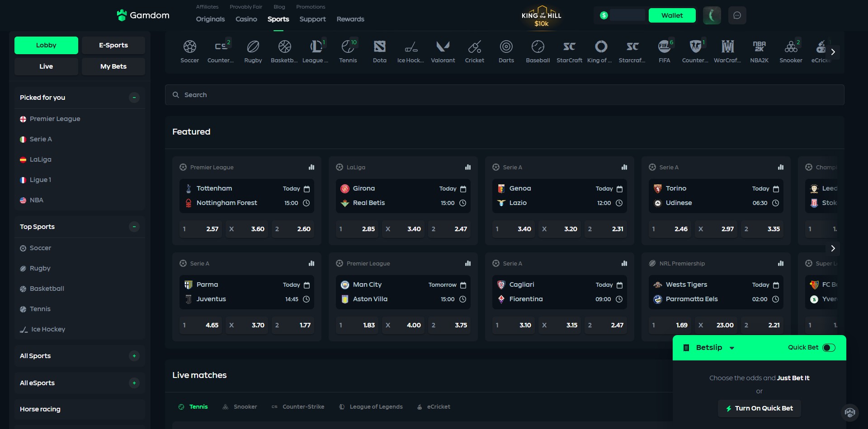Viewport: 868px width, 429px height.
Task: Open the Provably Fair link
Action: 246,7
